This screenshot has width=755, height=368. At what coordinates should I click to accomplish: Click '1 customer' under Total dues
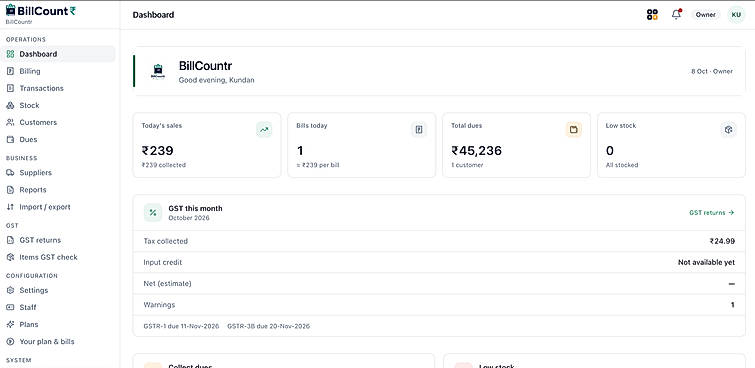(467, 165)
